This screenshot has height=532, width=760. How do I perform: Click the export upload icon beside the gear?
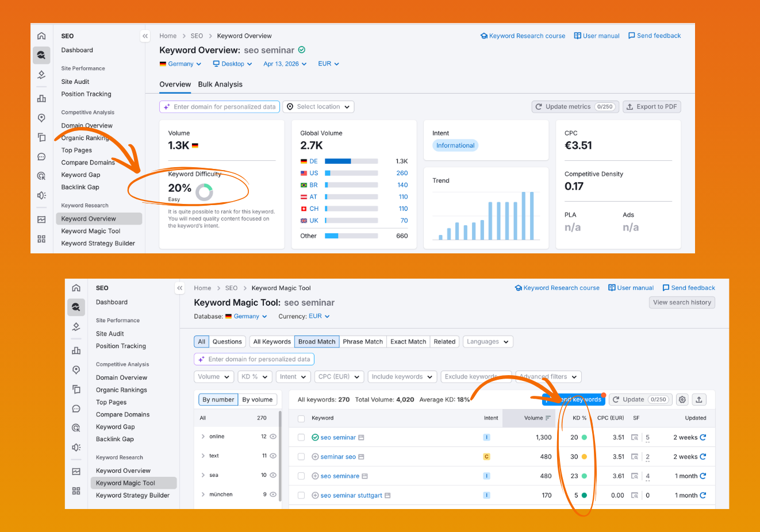699,399
